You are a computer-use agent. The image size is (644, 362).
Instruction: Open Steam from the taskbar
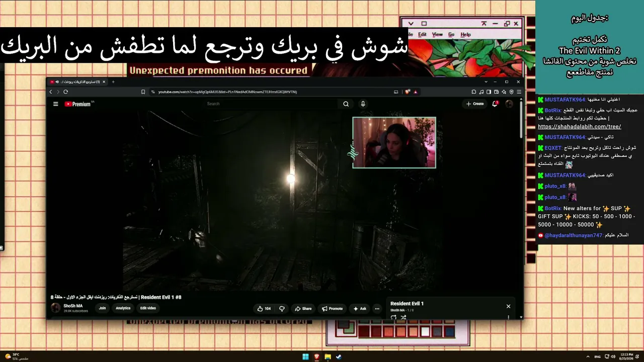339,357
